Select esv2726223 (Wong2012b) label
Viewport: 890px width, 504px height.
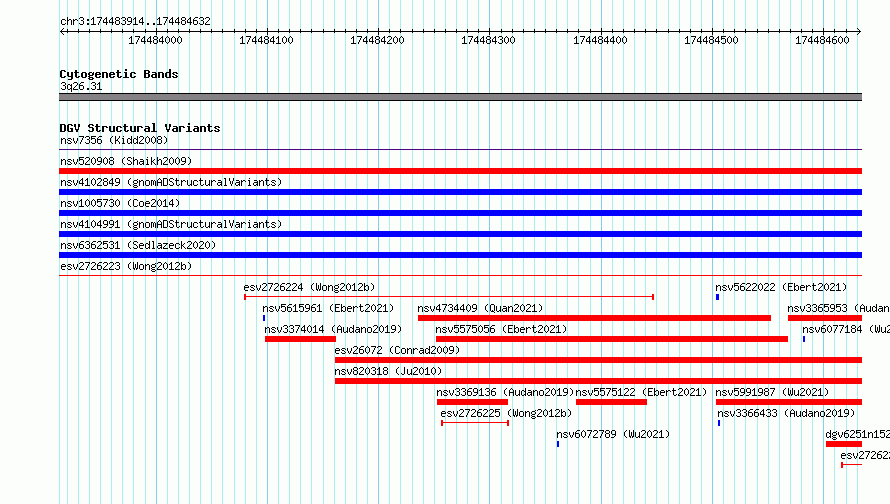pos(126,266)
